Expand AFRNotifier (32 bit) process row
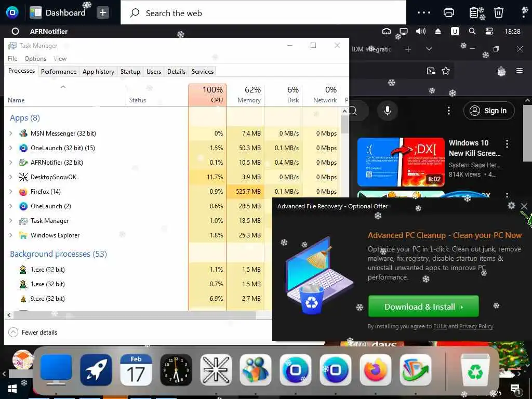532x399 pixels. pos(10,163)
